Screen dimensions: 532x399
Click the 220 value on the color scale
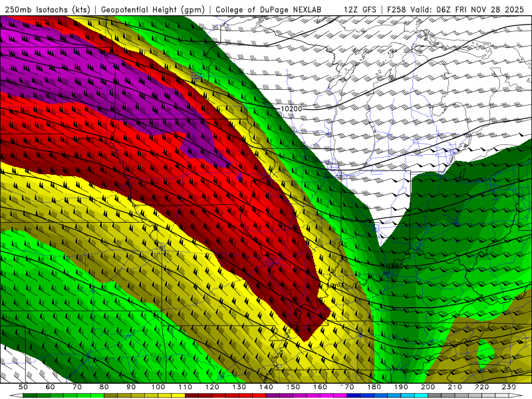click(x=481, y=387)
